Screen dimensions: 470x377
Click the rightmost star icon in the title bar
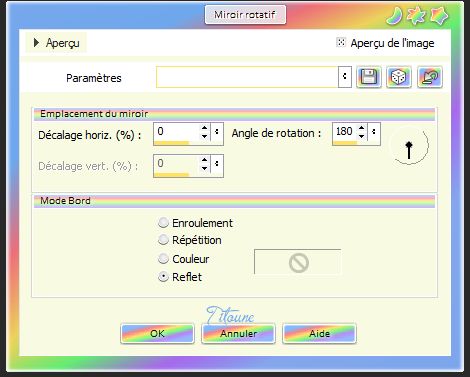click(x=439, y=16)
